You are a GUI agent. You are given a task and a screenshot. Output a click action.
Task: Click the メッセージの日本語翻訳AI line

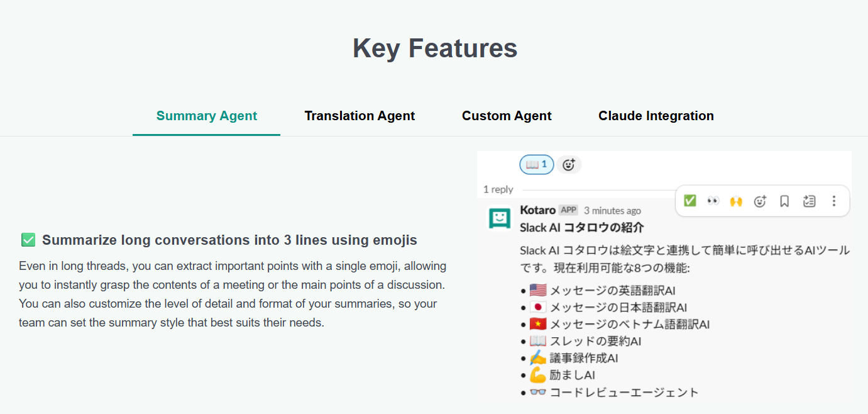click(x=618, y=308)
